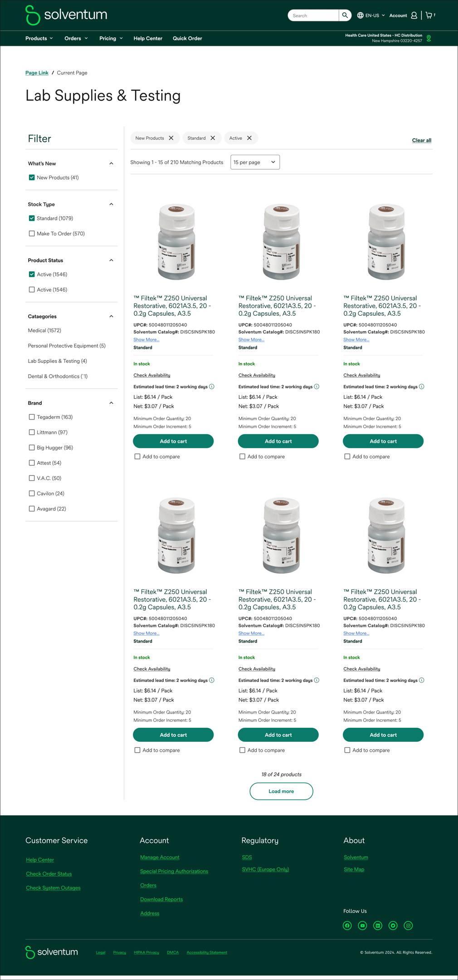Open Solventum's Facebook page icon
The image size is (458, 980).
click(x=347, y=926)
